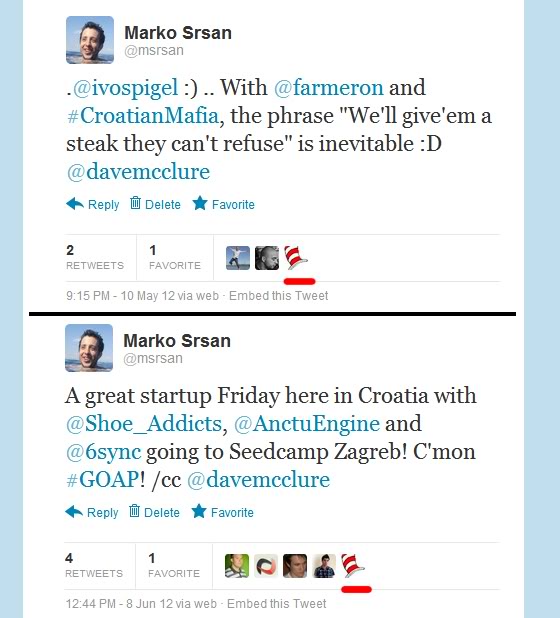Open the @6sync profile link

[104, 452]
